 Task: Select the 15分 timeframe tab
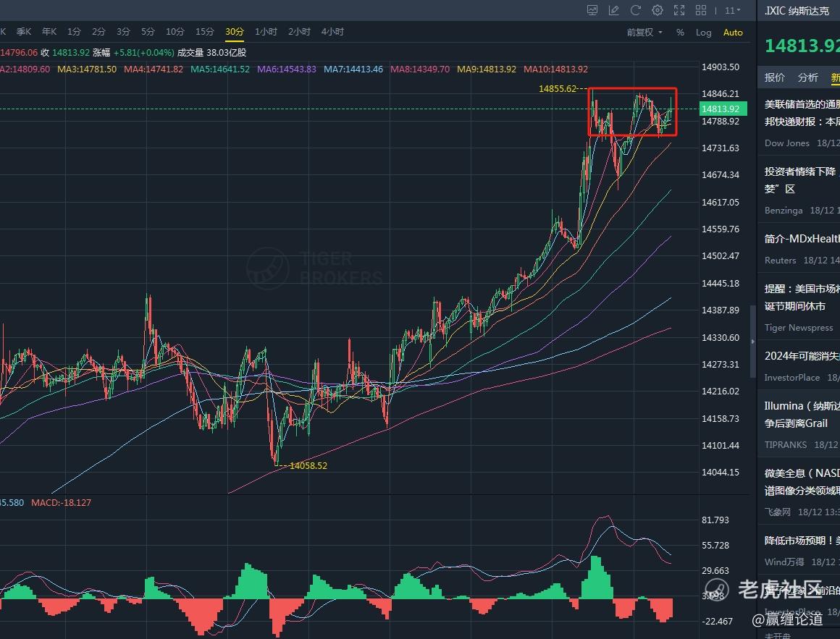[205, 32]
